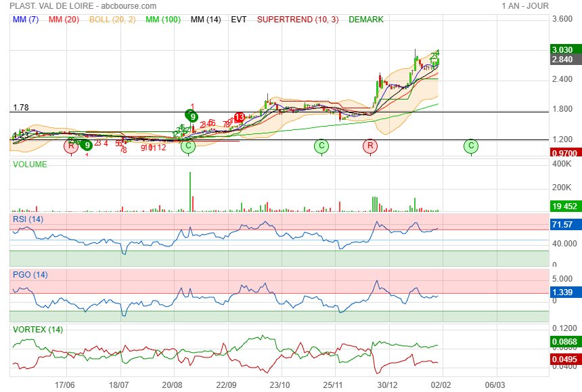Select the rightmost green C event marker

pos(471,146)
